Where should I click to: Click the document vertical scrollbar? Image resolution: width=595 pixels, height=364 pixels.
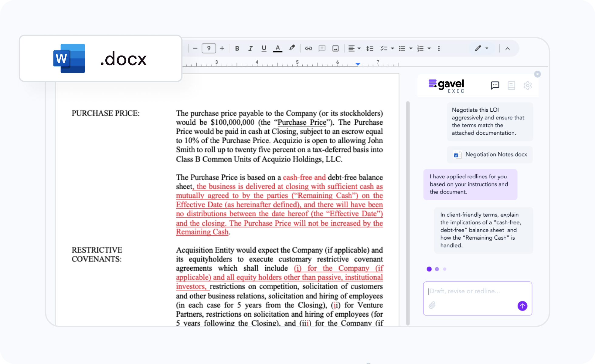(x=408, y=214)
